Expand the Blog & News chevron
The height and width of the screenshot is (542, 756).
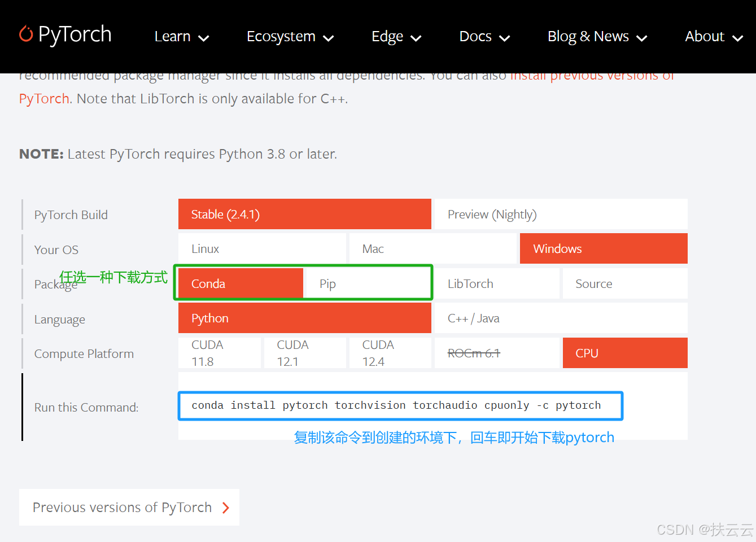coord(642,38)
